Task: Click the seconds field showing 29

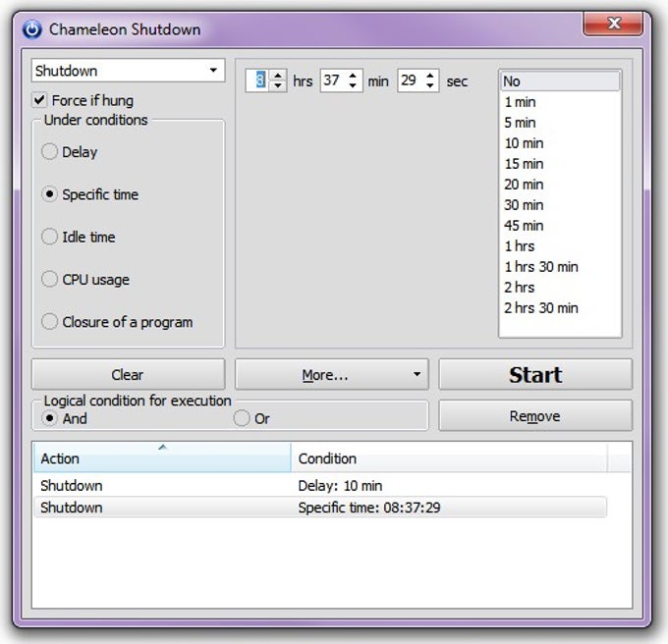Action: click(411, 80)
